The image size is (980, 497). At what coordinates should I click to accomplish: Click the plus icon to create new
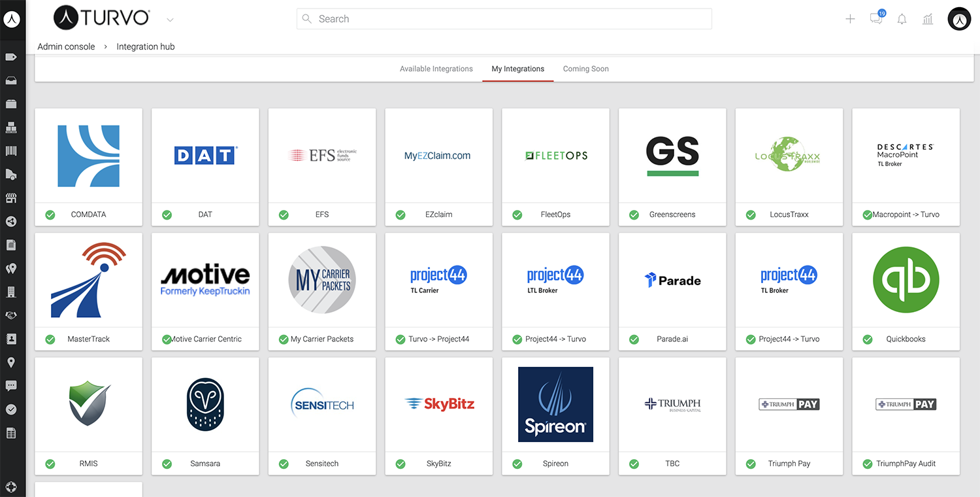pos(850,19)
